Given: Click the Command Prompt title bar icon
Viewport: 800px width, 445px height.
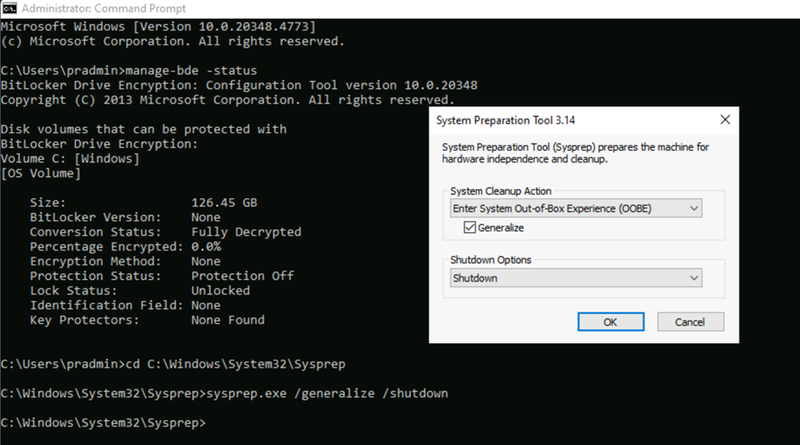Looking at the screenshot, I should point(9,8).
